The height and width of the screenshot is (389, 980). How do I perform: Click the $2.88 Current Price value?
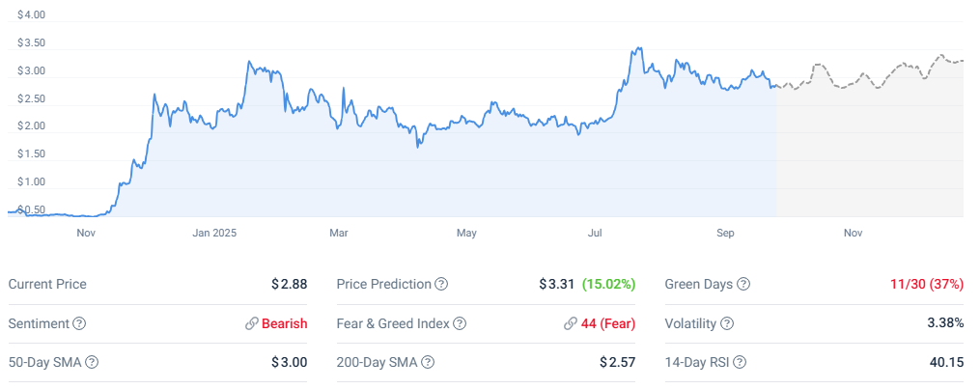[x=289, y=285]
